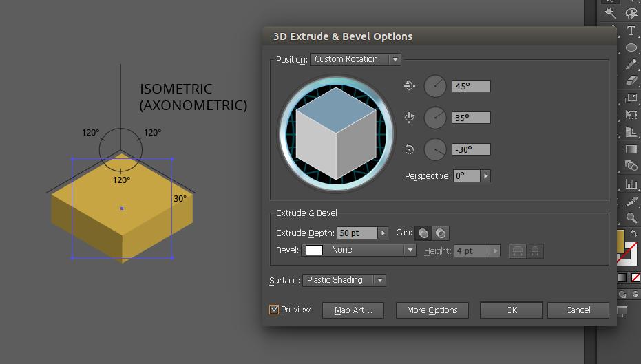Image resolution: width=641 pixels, height=364 pixels.
Task: Select the Gradient tool
Action: [x=631, y=149]
